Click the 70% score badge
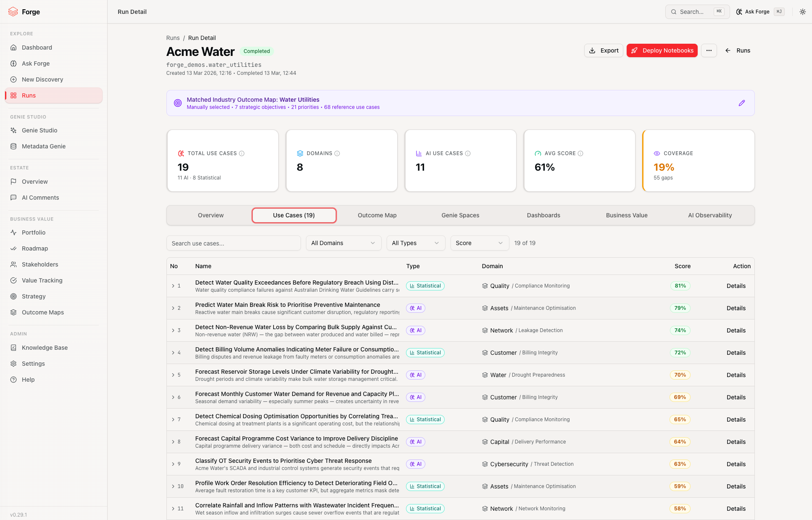This screenshot has height=520, width=812. [x=680, y=375]
